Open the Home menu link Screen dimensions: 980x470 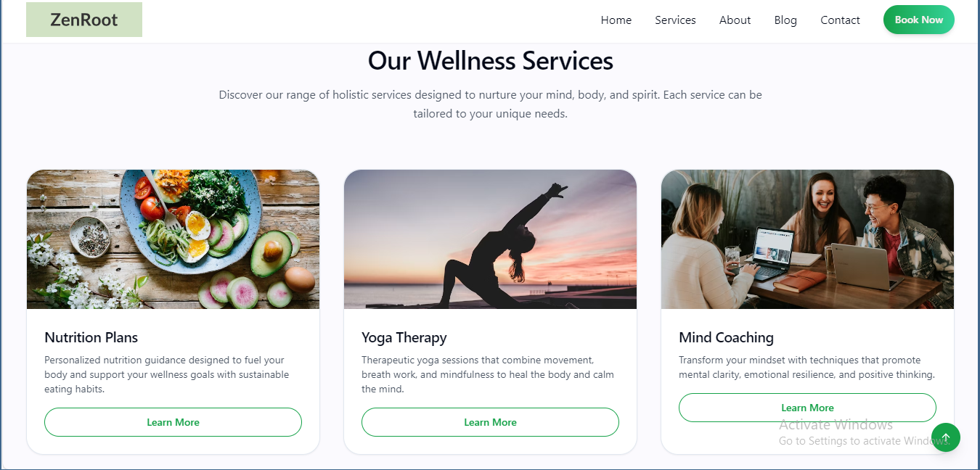[x=616, y=20]
